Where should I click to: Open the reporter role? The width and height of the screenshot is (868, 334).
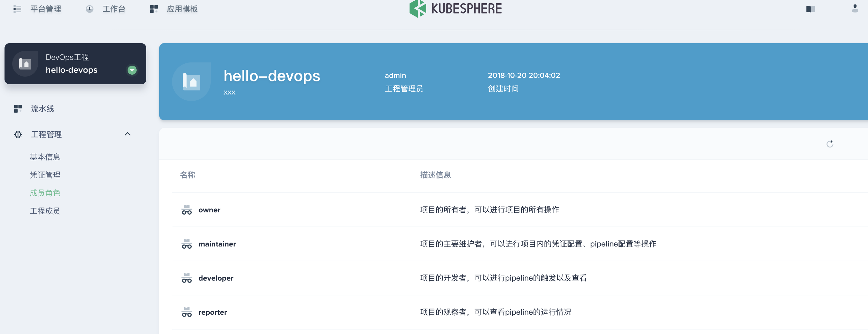(x=213, y=312)
